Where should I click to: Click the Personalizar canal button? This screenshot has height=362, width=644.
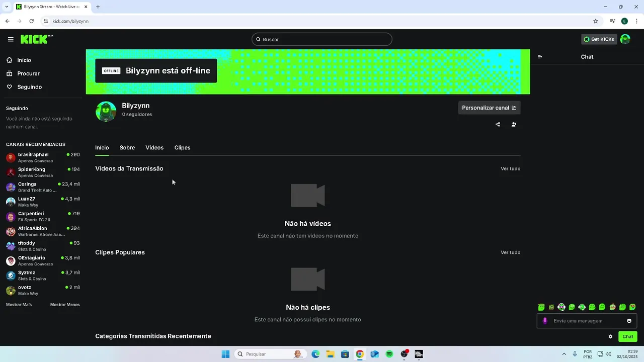click(489, 108)
